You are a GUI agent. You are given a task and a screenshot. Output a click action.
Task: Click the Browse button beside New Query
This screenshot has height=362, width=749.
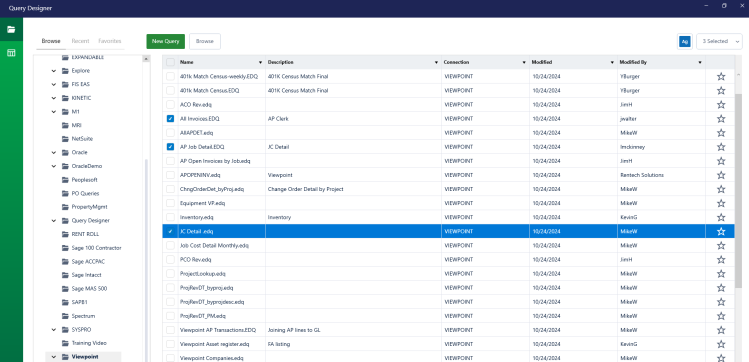pos(205,42)
